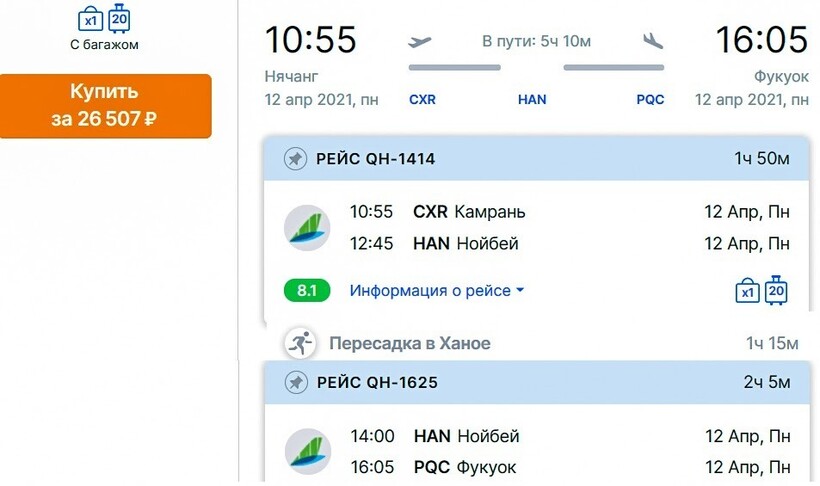
Task: Click the layover in Hanoi row
Action: tap(535, 344)
